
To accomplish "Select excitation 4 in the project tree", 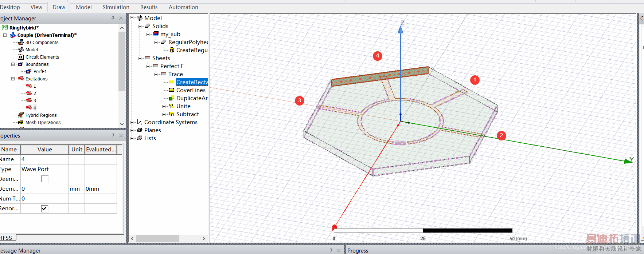I will pos(34,108).
